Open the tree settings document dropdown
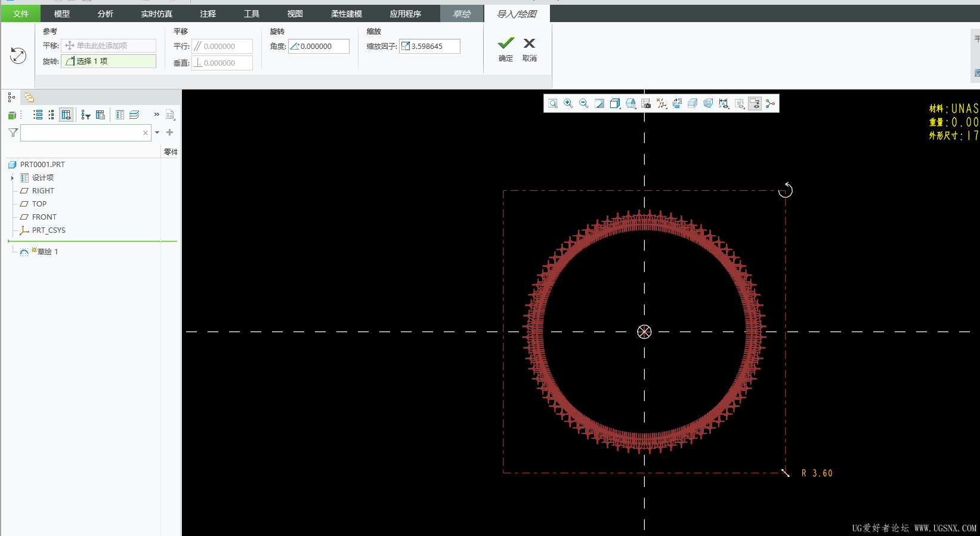980x536 pixels. click(171, 115)
